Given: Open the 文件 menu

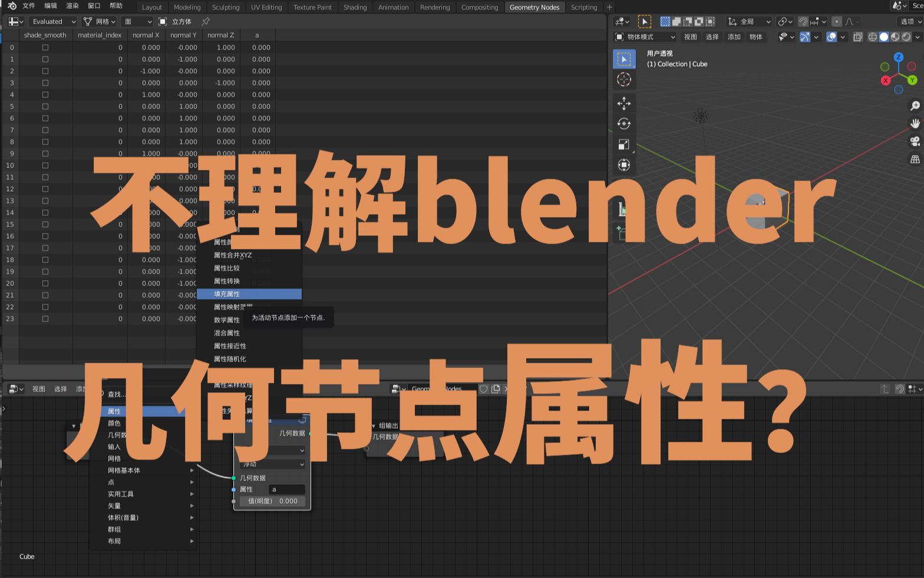Looking at the screenshot, I should click(x=29, y=6).
